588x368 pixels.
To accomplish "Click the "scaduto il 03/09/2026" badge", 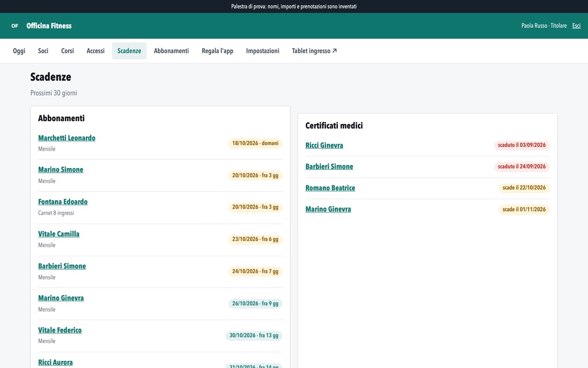I will [522, 145].
